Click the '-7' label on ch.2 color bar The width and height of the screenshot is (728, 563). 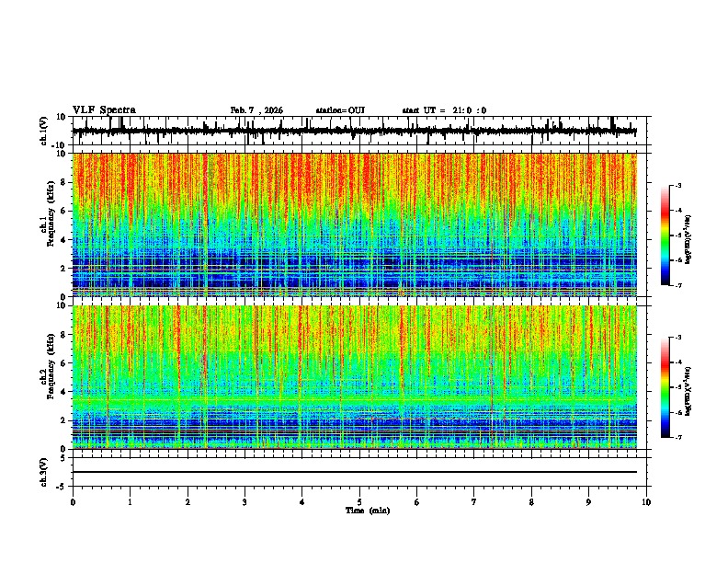[678, 437]
